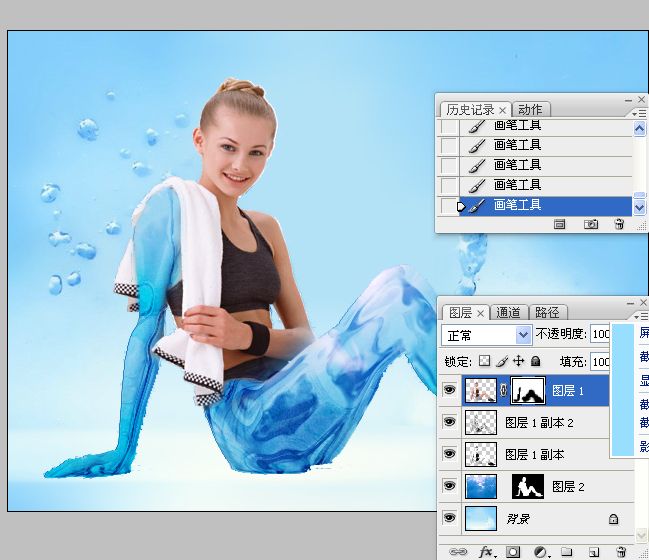Switch to the 动作 actions tab
The image size is (649, 560).
[x=531, y=110]
